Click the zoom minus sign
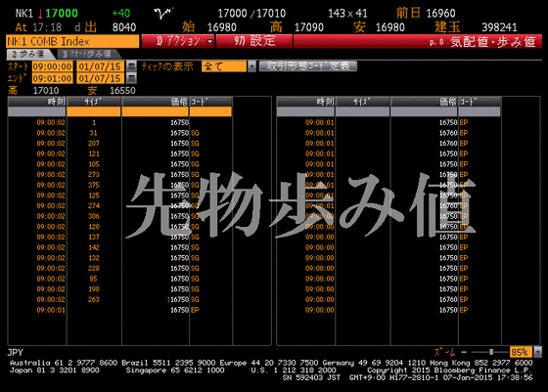This screenshot has height=392, width=548. click(464, 352)
